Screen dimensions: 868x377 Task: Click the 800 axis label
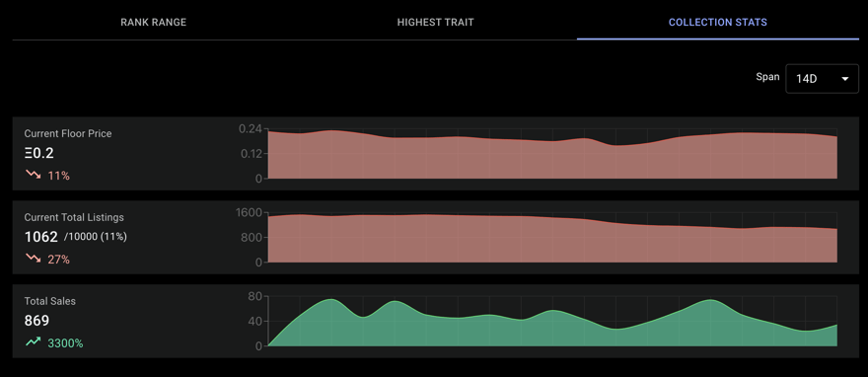(x=253, y=238)
